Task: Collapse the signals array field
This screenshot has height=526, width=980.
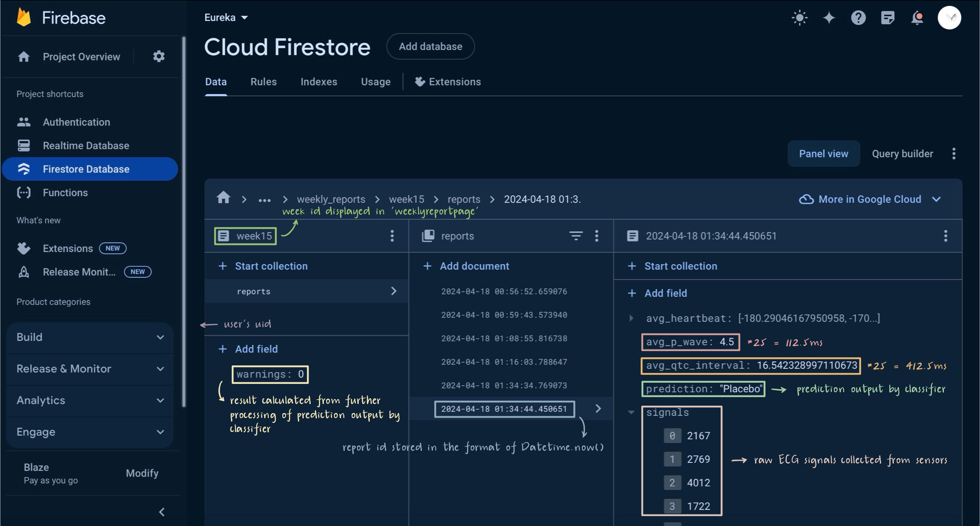Action: pos(632,412)
